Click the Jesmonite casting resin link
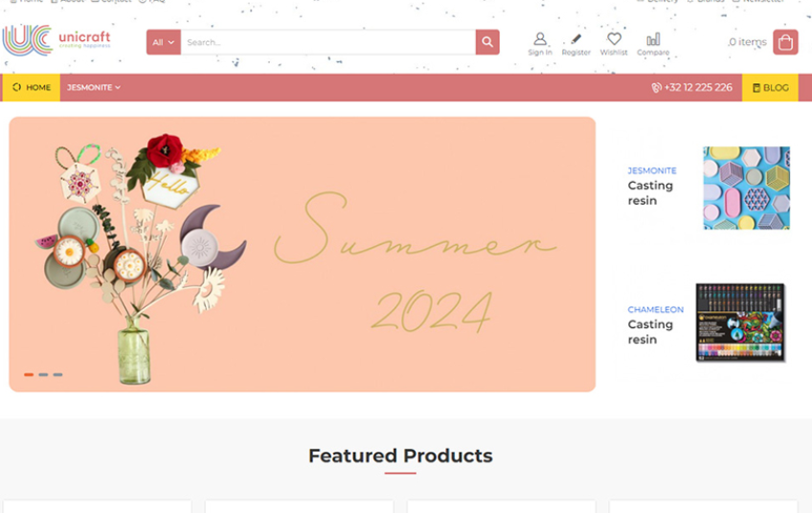The image size is (812, 513). (x=650, y=192)
